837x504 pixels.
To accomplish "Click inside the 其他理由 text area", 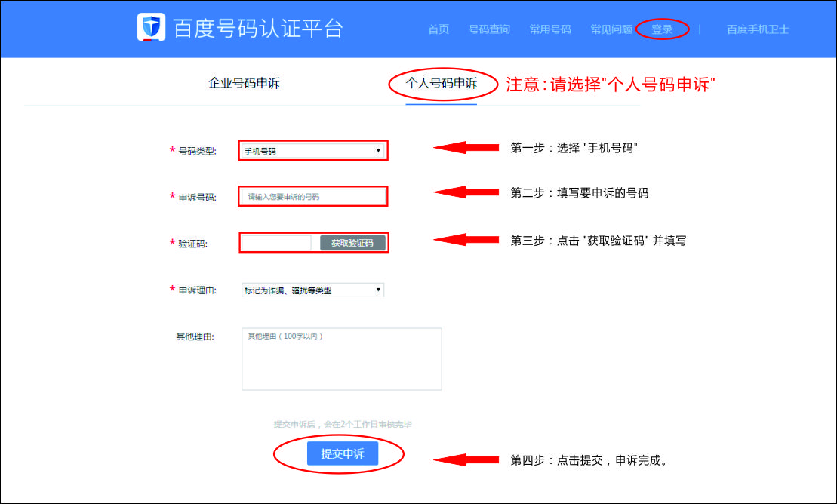I will coord(341,359).
